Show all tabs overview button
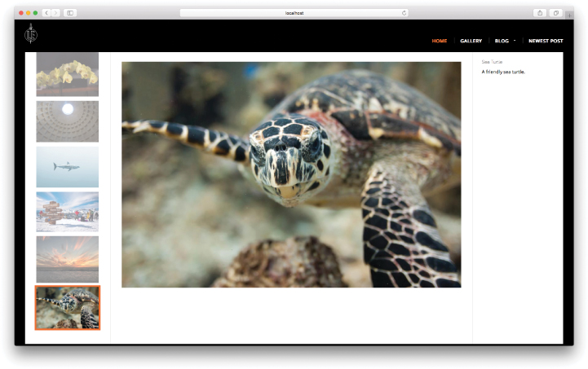Screen dimensions: 588x369 556,13
